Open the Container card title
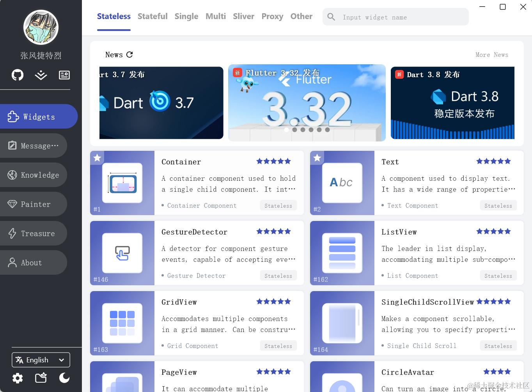Image resolution: width=532 pixels, height=392 pixels. (x=181, y=162)
